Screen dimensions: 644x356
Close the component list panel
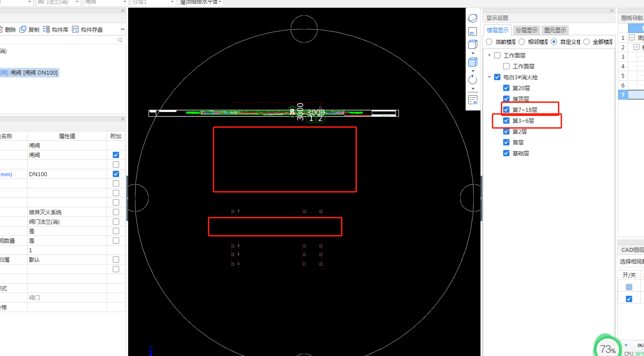click(123, 10)
